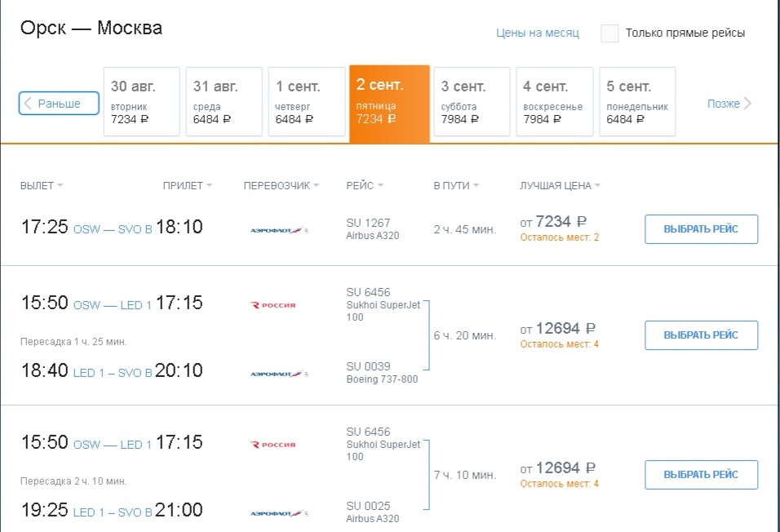Click the left arrow icon inside Раньше
The image size is (780, 532).
(x=29, y=102)
